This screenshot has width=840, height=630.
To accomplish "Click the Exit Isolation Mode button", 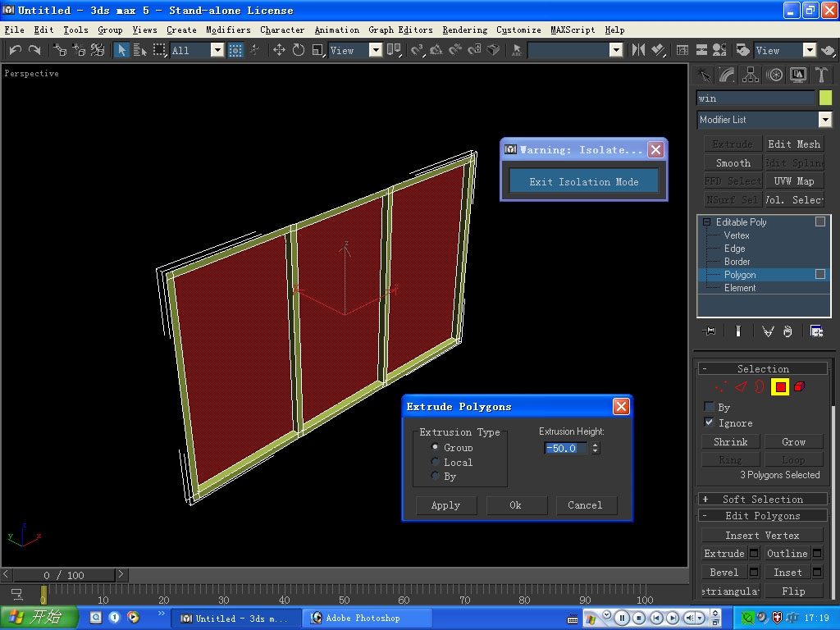I will click(x=583, y=181).
